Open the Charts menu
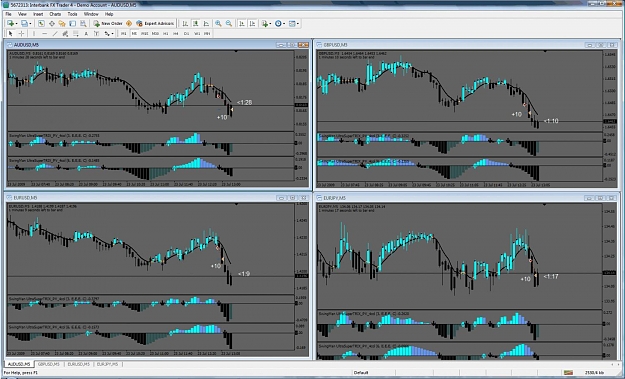The image size is (625, 379). [55, 14]
